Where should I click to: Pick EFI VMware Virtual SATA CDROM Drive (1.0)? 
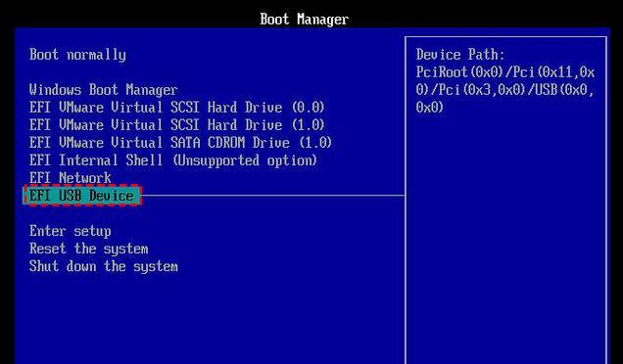(x=181, y=143)
